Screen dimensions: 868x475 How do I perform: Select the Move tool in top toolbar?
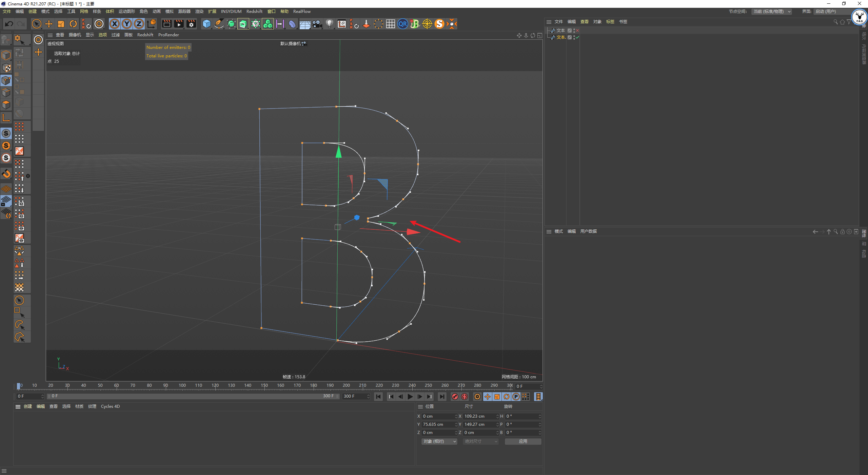(x=49, y=24)
